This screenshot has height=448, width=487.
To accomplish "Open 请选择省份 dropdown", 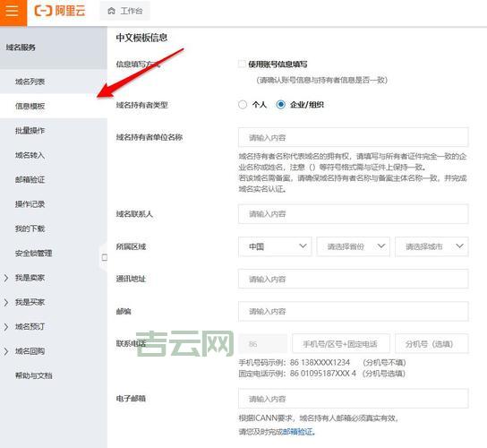I will [353, 247].
